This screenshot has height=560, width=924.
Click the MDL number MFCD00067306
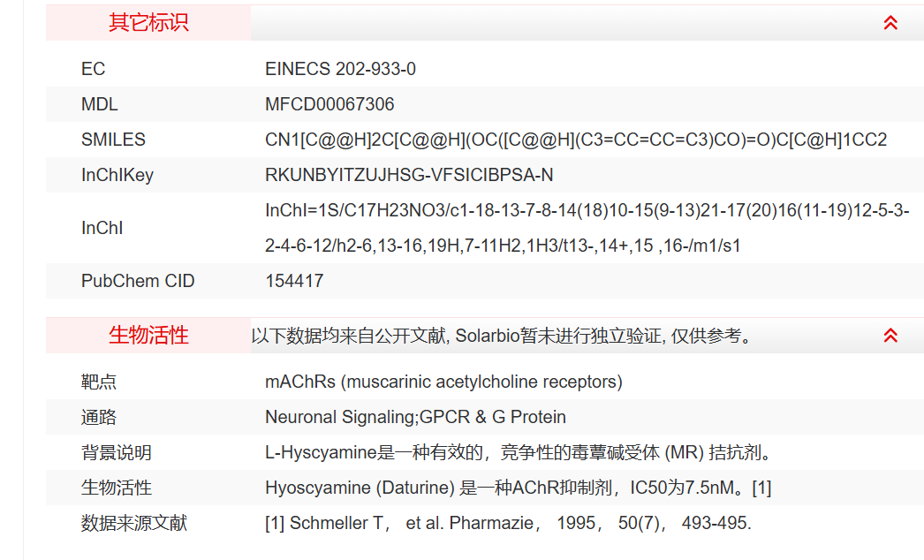[x=329, y=104]
